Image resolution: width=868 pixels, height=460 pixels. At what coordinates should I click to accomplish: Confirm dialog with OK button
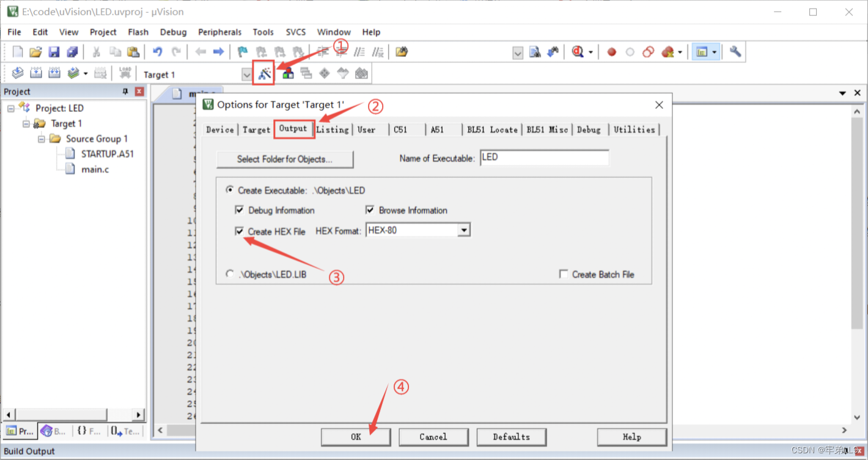[x=356, y=437]
